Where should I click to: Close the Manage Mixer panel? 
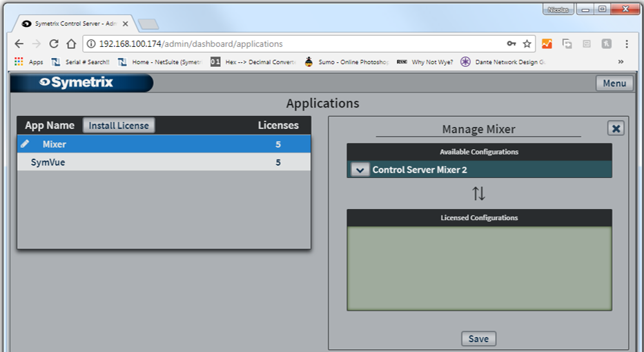[616, 128]
